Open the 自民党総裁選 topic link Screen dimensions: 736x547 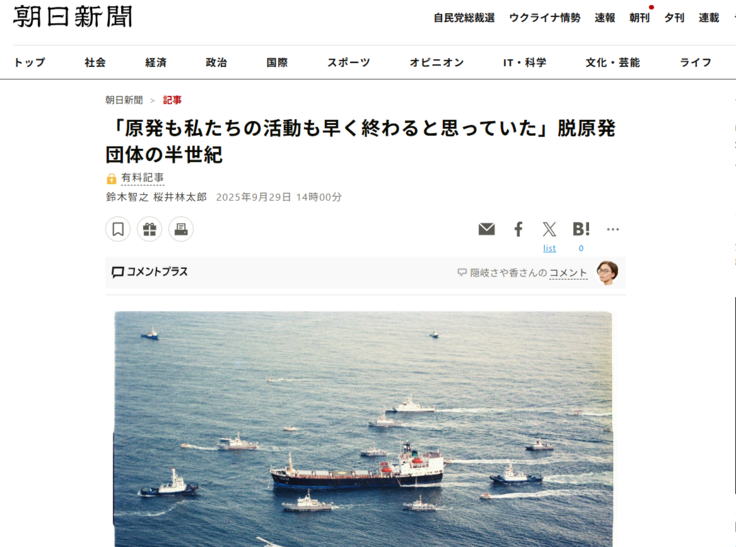pyautogui.click(x=464, y=18)
